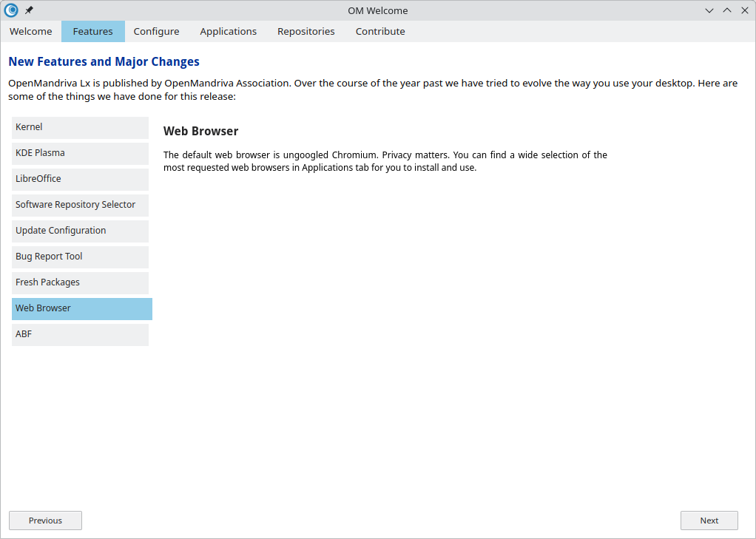756x539 pixels.
Task: Select Fresh Packages entry
Action: click(x=80, y=282)
